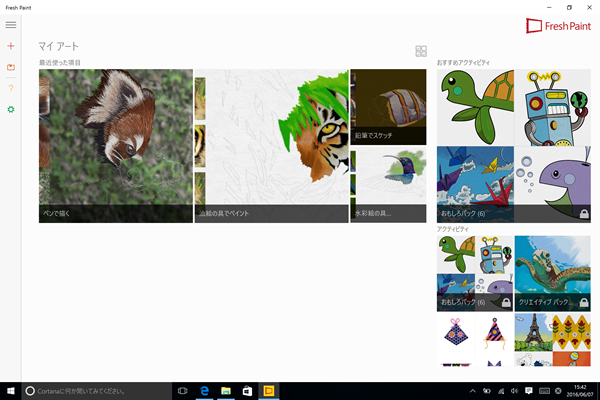Open Microsoft Edge from the taskbar
The height and width of the screenshot is (400, 600).
[204, 390]
